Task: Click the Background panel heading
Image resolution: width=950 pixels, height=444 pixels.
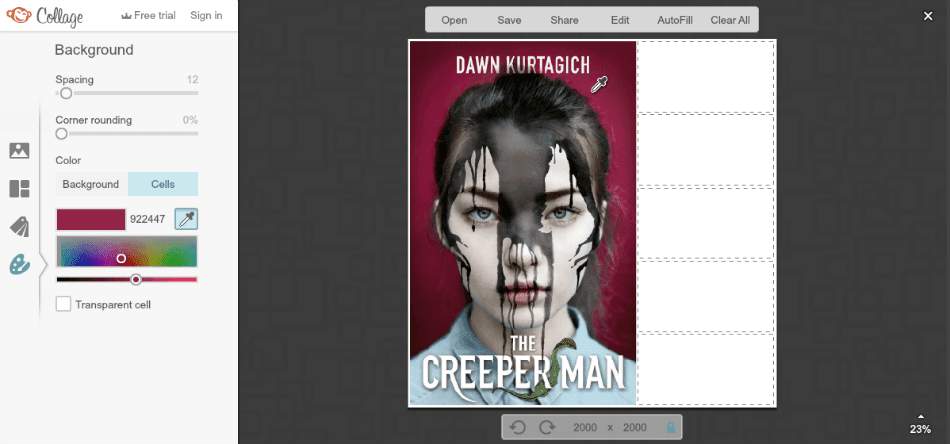Action: coord(94,50)
